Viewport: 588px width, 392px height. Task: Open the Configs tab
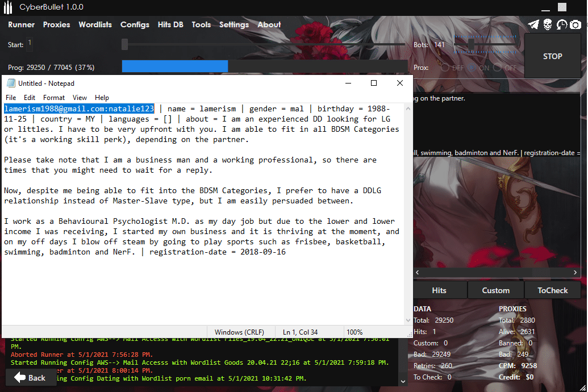(135, 25)
